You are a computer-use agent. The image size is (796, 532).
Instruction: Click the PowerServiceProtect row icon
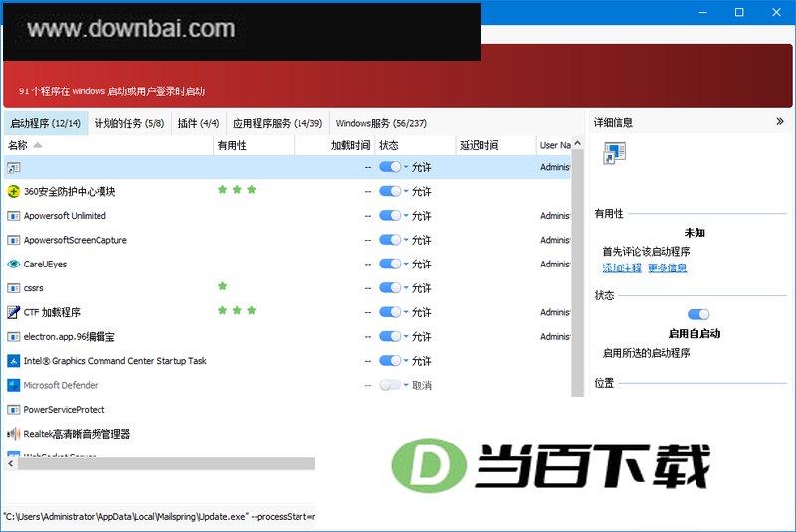(14, 410)
